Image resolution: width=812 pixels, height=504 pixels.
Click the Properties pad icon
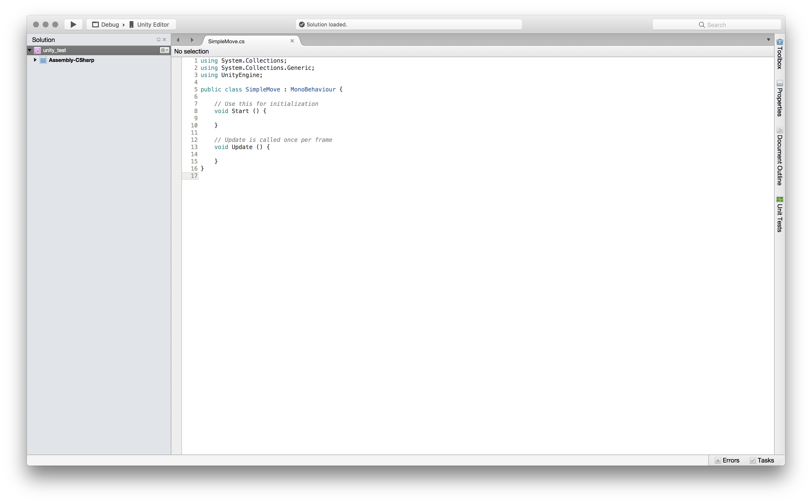(779, 83)
